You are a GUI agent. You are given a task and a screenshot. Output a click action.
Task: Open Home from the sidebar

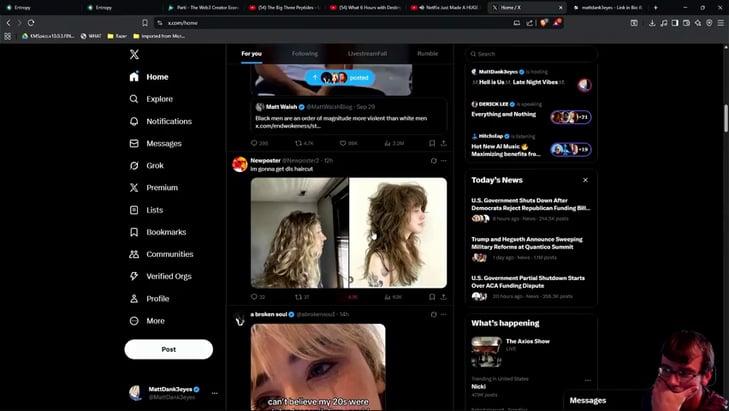click(x=149, y=77)
